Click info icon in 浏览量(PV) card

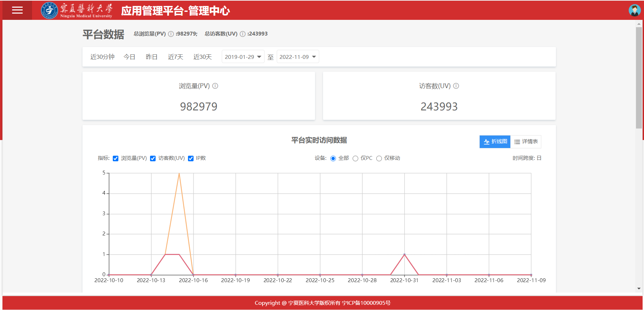215,86
